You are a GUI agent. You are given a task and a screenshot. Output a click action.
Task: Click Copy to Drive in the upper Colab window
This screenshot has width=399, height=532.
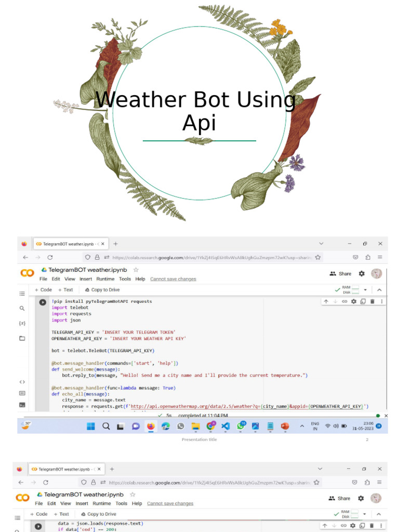[102, 290]
